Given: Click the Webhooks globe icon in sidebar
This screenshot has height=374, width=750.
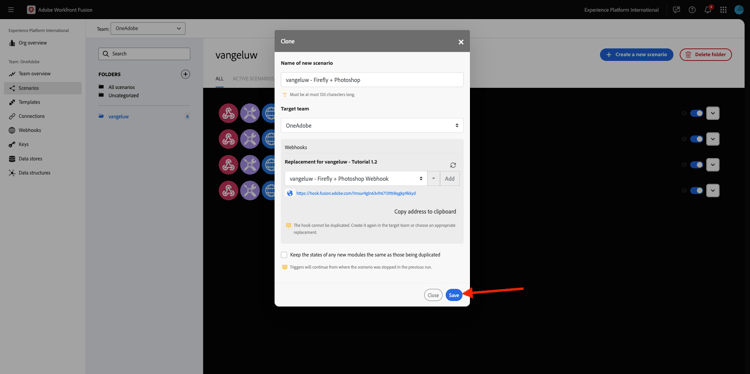Looking at the screenshot, I should [x=12, y=130].
